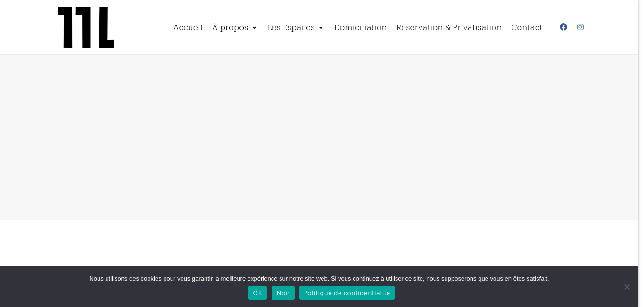Go to the Accueil menu item
The image size is (644, 307).
188,27
